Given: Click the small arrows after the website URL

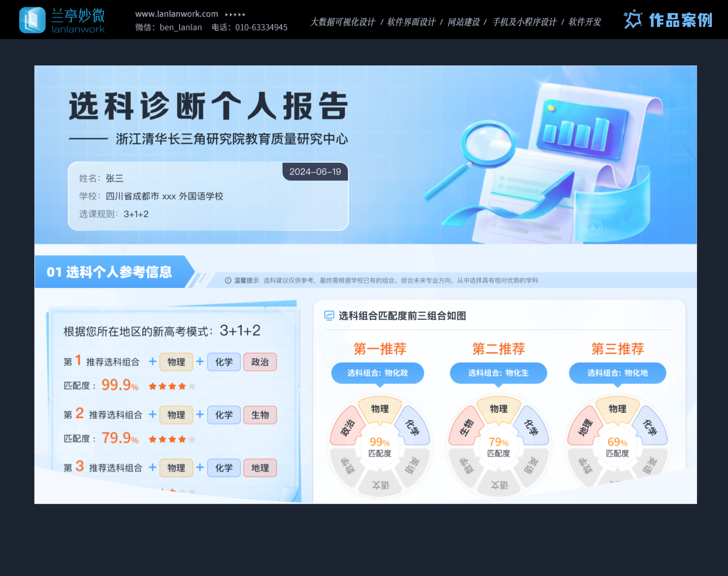Looking at the screenshot, I should click(235, 15).
